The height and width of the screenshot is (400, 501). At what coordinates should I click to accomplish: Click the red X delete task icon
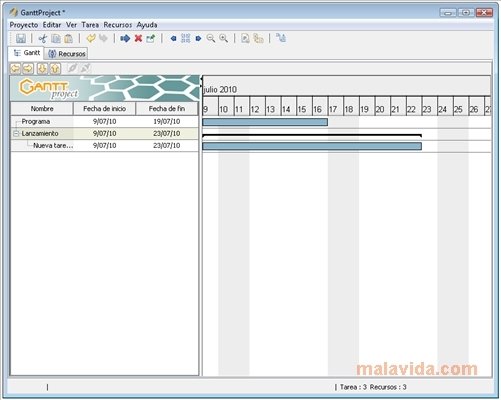point(138,38)
